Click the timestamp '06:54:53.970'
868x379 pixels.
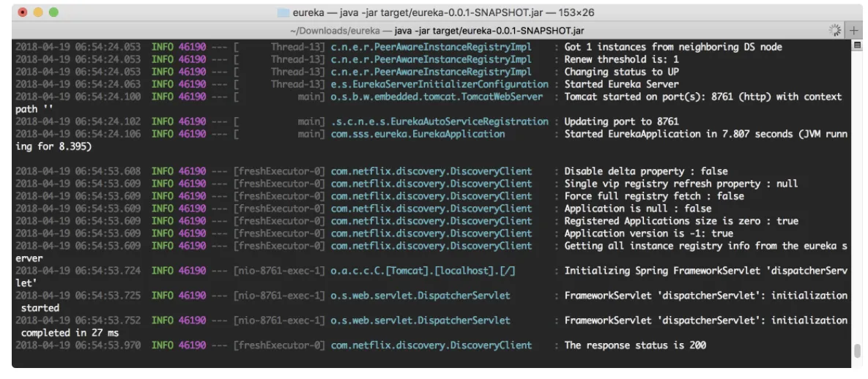pyautogui.click(x=108, y=345)
